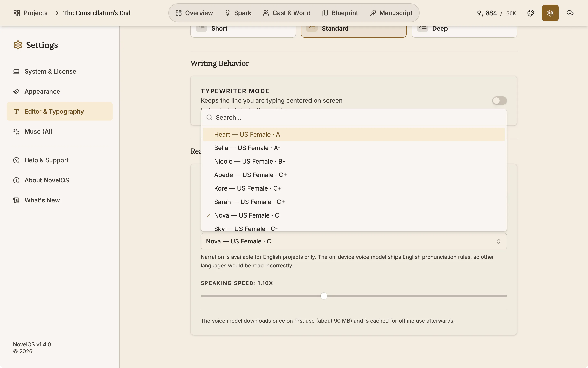Screen dimensions: 588x368
Task: Choose Sarah — US Female · C+ voice
Action: [x=354, y=202]
